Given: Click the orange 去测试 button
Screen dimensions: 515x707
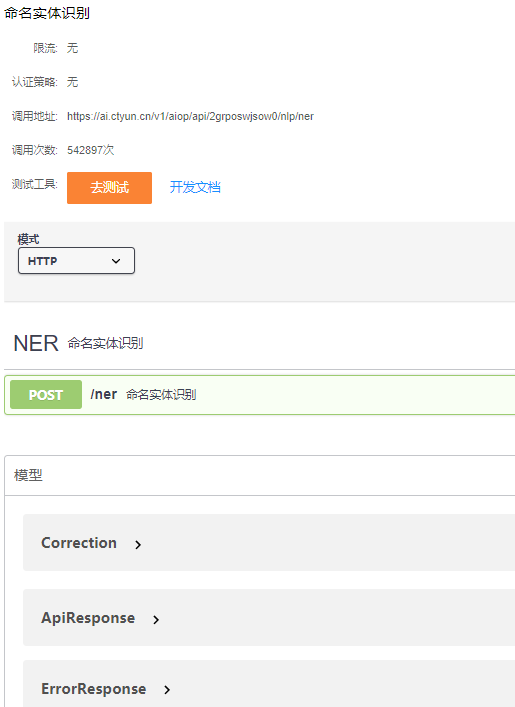Looking at the screenshot, I should (x=109, y=188).
